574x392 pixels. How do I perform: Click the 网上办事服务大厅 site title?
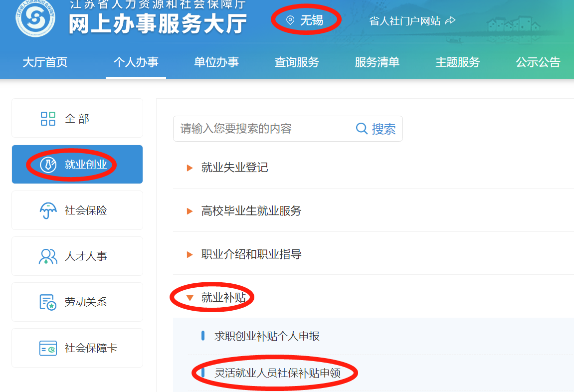pos(158,24)
